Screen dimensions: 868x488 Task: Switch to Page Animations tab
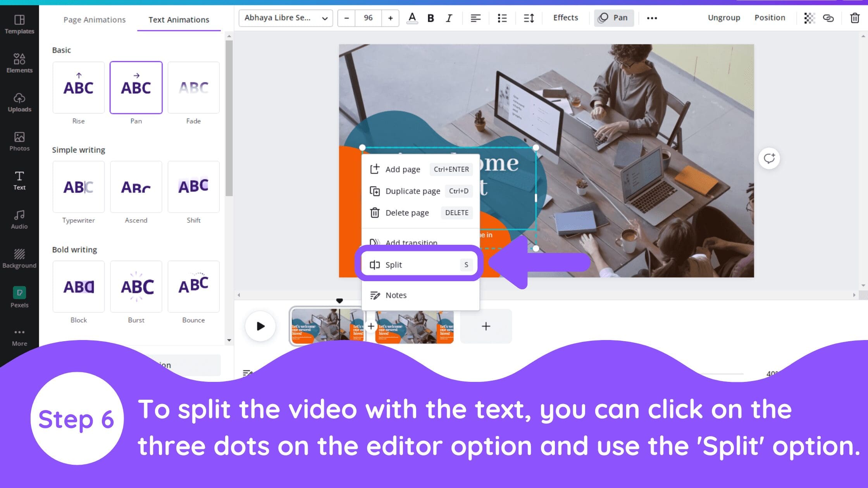coord(94,19)
